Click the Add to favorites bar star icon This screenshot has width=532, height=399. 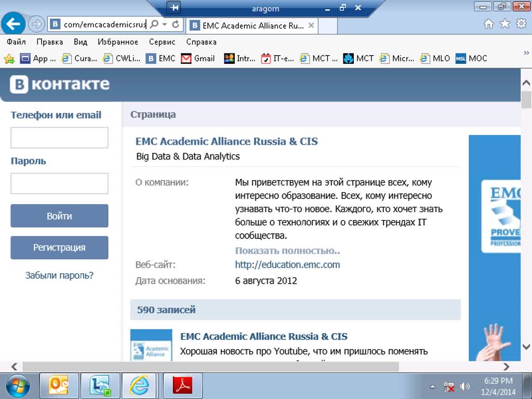(x=9, y=59)
